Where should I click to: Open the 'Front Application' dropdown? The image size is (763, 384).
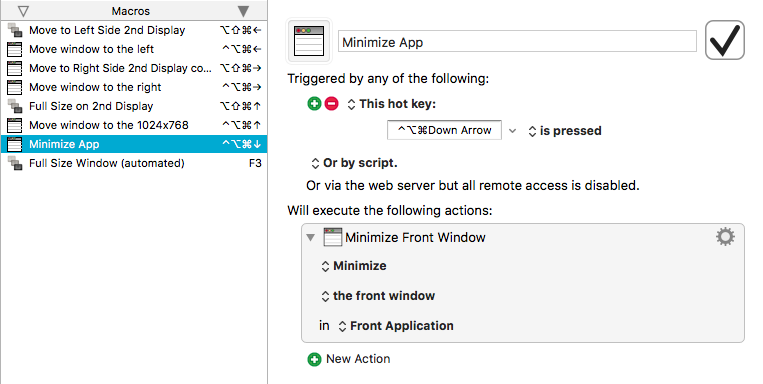coord(396,326)
